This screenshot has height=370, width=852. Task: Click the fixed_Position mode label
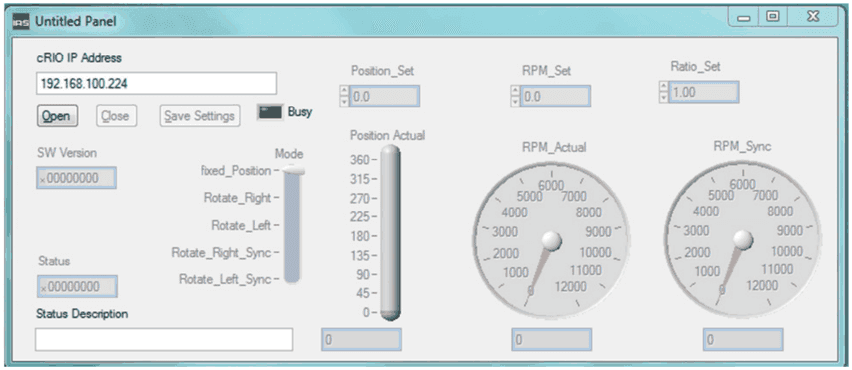point(236,171)
